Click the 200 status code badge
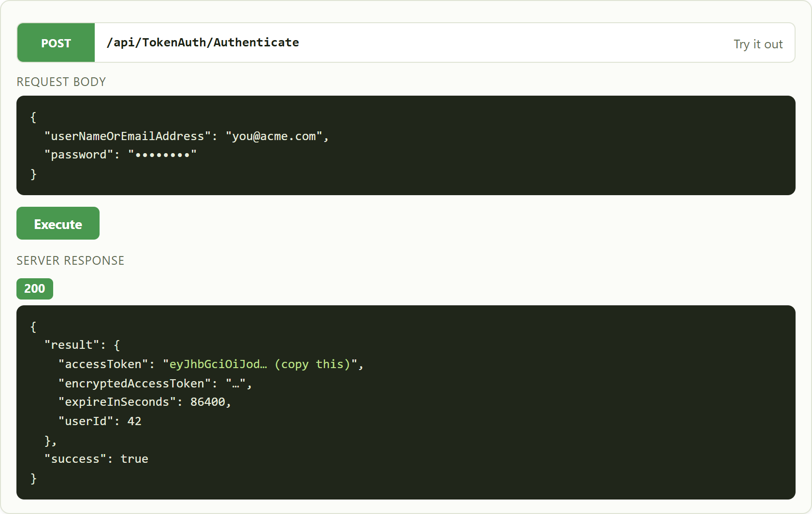 point(35,289)
